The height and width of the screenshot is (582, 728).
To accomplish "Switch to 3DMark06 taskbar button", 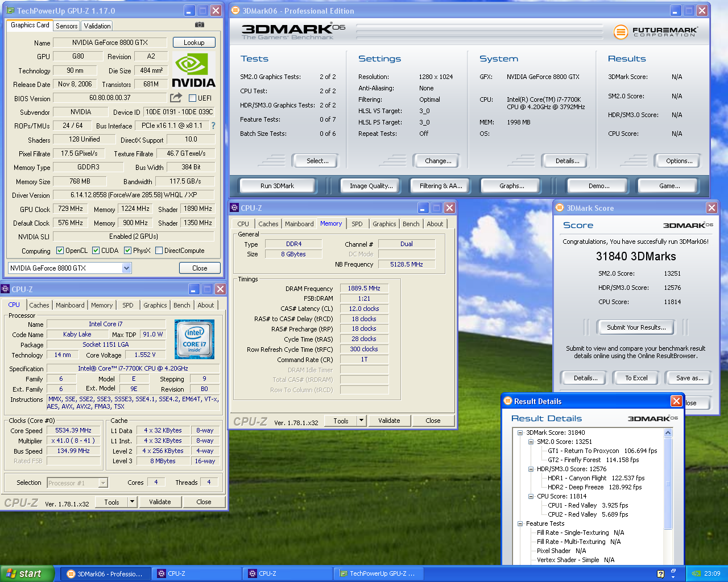I will click(x=106, y=574).
